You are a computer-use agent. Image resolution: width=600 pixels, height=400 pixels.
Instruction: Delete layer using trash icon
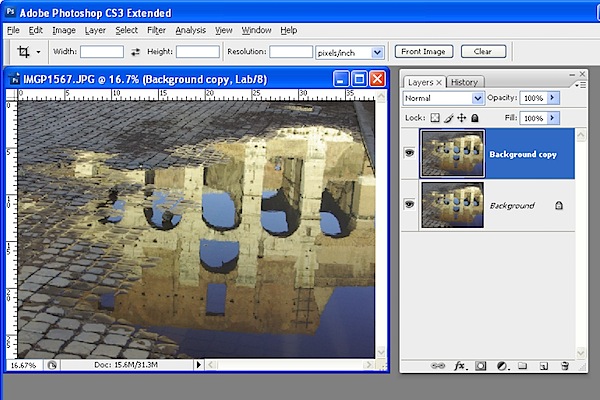[x=564, y=366]
